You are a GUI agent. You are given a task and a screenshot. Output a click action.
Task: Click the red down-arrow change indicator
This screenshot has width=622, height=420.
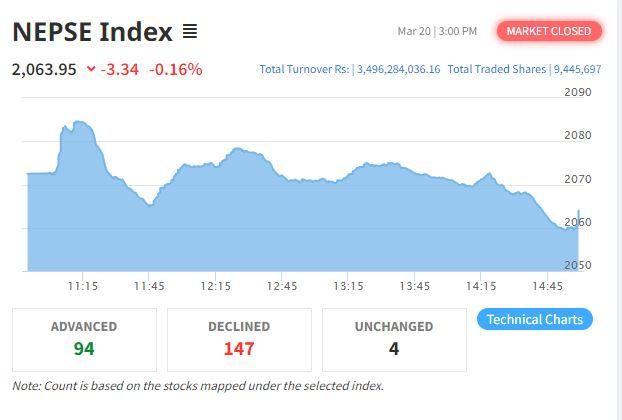coord(91,69)
